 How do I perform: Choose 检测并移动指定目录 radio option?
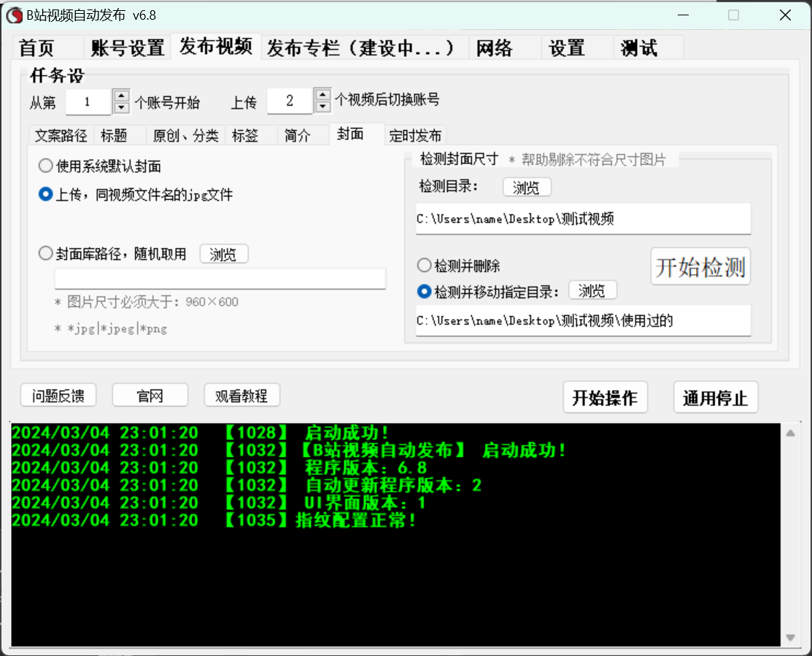tap(487, 292)
